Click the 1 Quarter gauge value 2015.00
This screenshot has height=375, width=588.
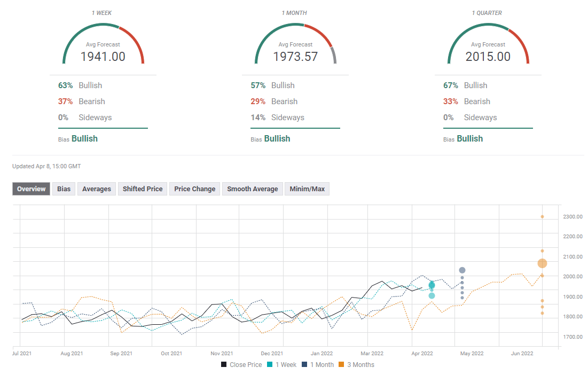[488, 57]
